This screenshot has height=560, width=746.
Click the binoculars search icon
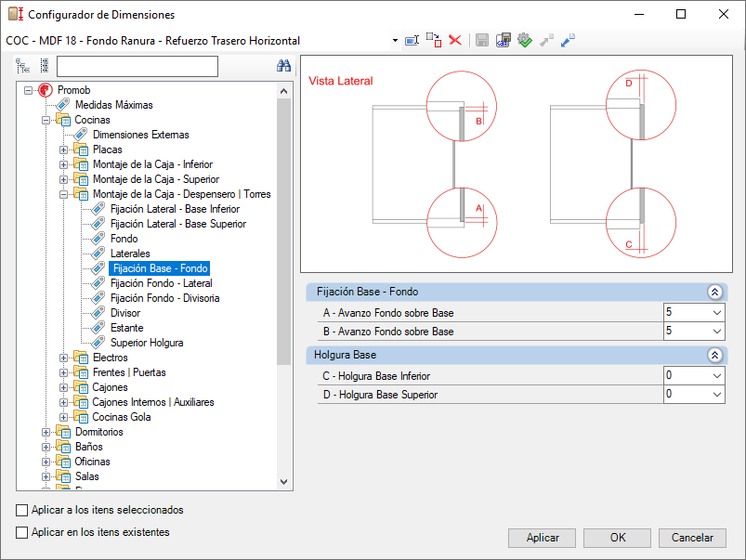tap(283, 66)
